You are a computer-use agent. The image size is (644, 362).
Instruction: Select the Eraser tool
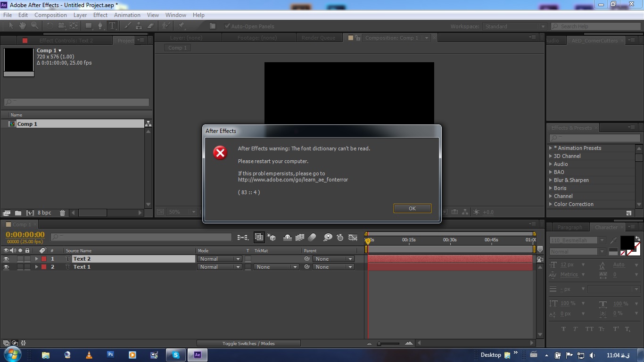151,26
